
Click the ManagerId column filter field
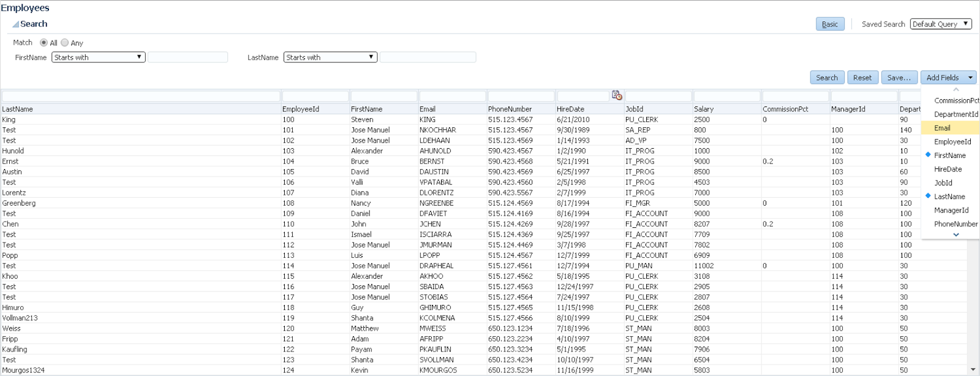[864, 96]
